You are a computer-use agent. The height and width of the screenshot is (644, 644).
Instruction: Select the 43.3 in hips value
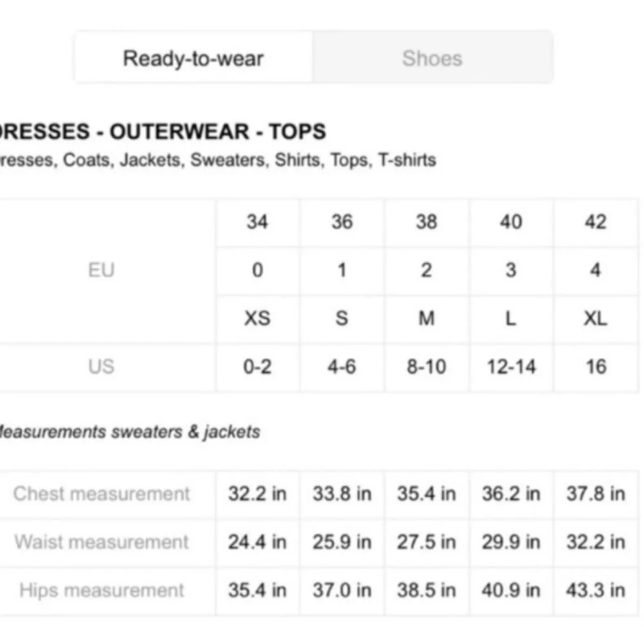(596, 590)
